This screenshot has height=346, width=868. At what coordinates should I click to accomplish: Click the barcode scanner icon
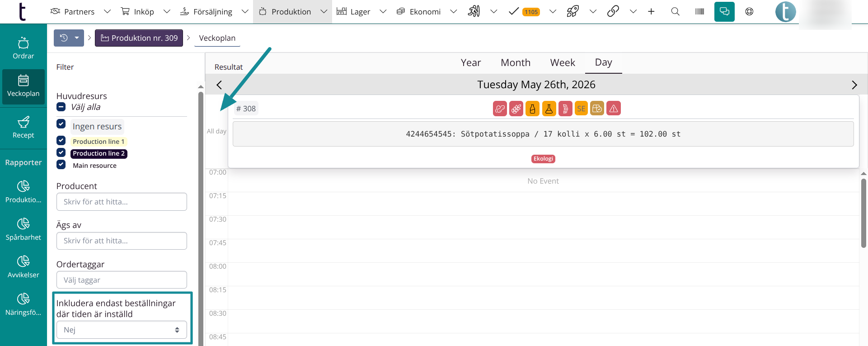pyautogui.click(x=700, y=11)
